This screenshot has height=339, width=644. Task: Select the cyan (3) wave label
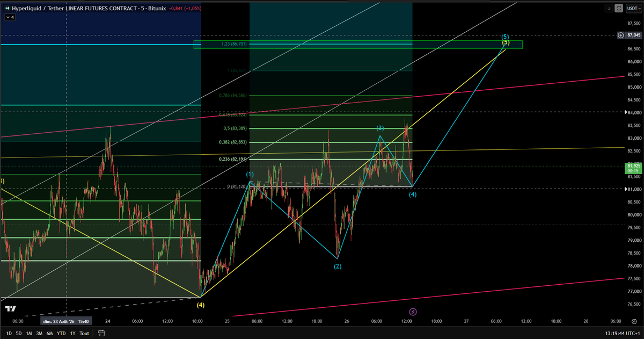[380, 128]
